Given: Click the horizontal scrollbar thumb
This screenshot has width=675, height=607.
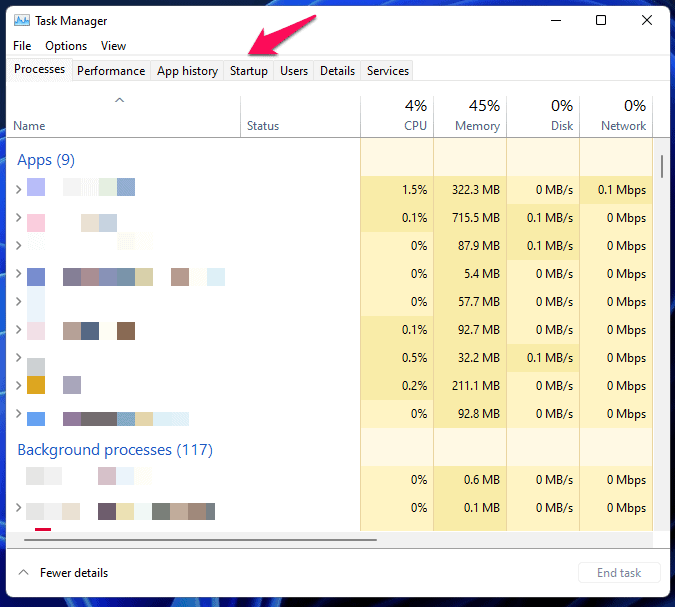Looking at the screenshot, I should point(200,539).
